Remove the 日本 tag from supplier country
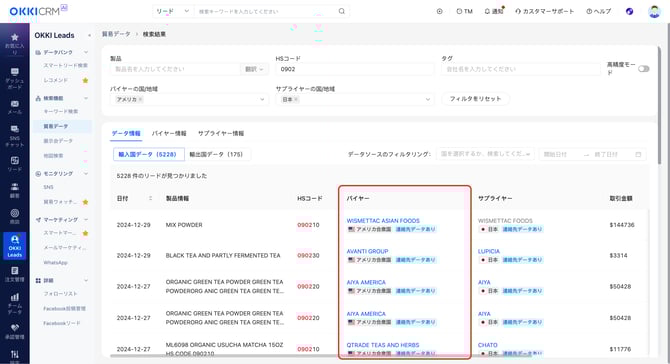The width and height of the screenshot is (670, 364). pyautogui.click(x=296, y=99)
